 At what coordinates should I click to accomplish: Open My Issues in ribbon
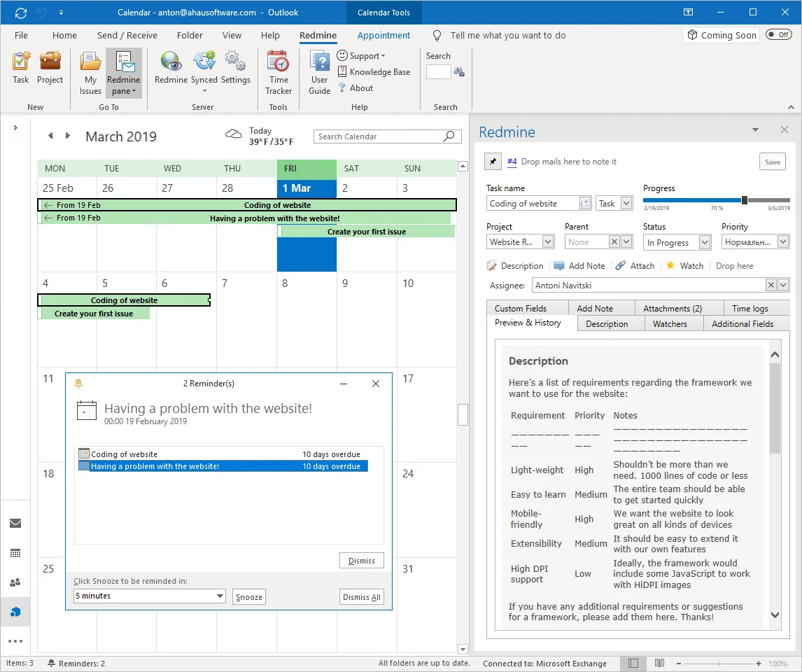(x=90, y=73)
